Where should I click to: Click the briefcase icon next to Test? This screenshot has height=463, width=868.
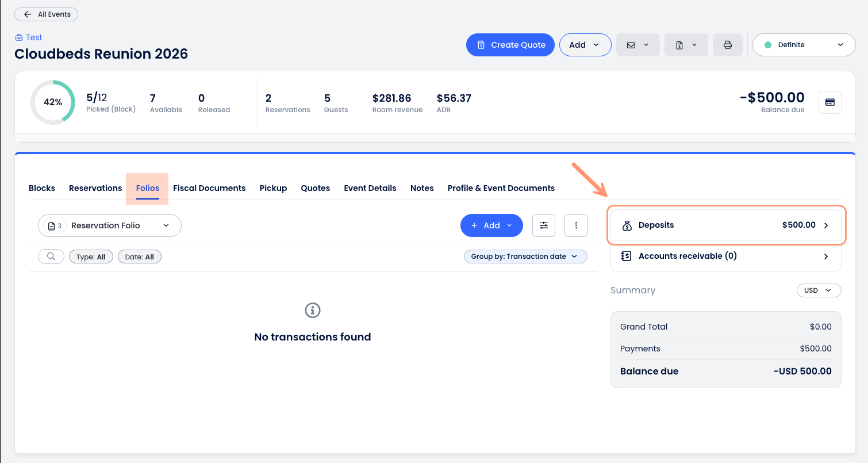[x=18, y=37]
